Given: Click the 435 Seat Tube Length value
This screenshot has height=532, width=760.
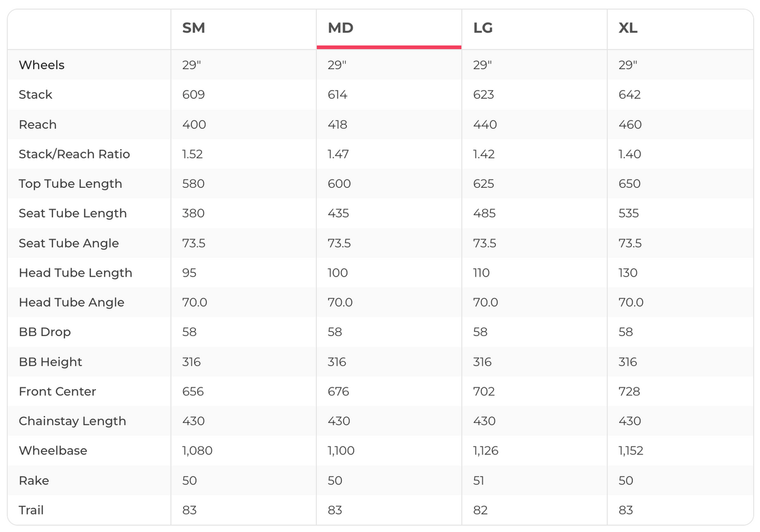Looking at the screenshot, I should (339, 213).
